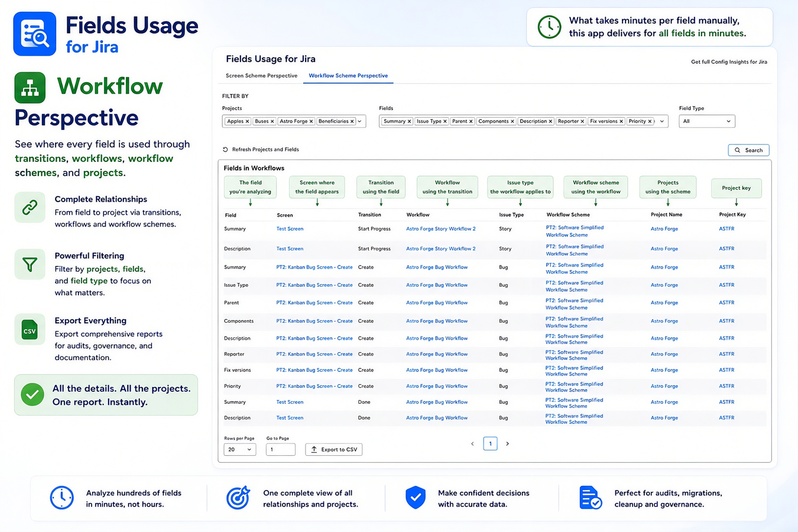The image size is (798, 532).
Task: Remove the Parent field tag
Action: pos(471,121)
